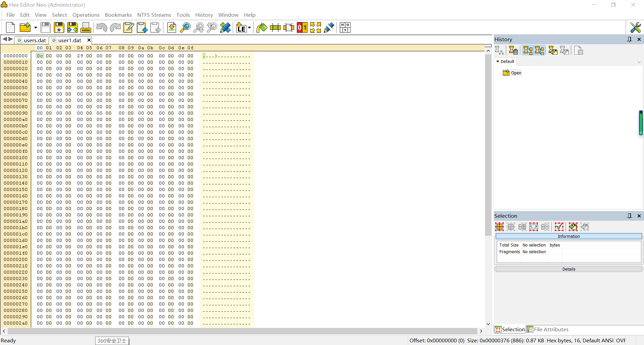Click the History hourglass branch icon
The image size is (644, 345).
(x=499, y=51)
